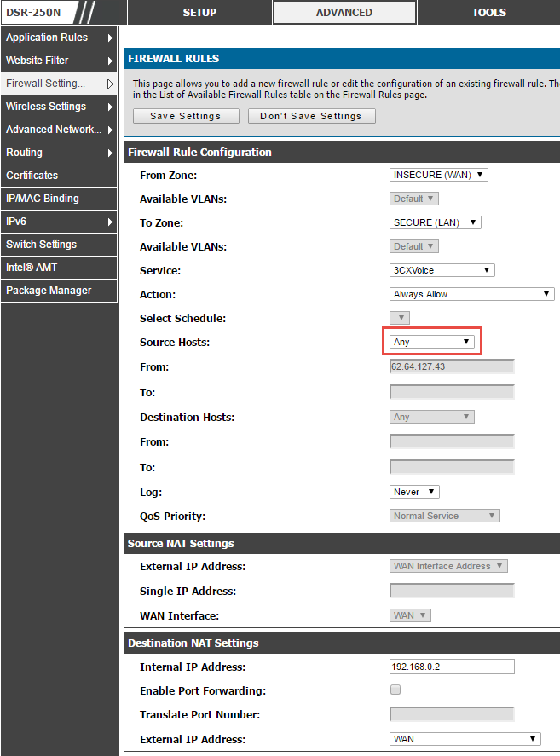Click Source NAT Settings section header
The width and height of the screenshot is (560, 756).
181,544
